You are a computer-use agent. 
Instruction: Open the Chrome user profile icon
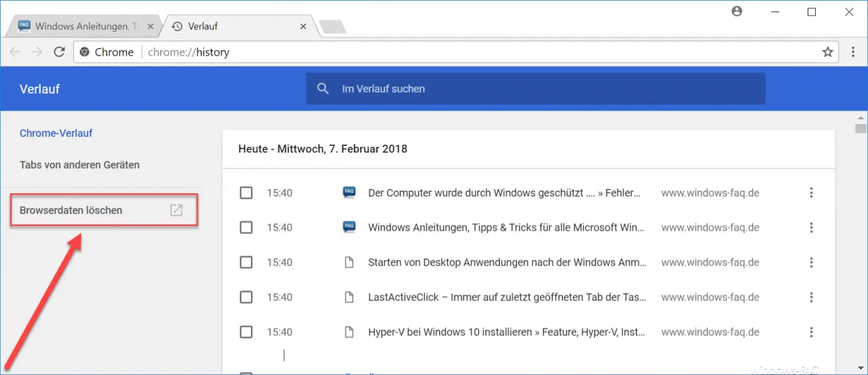tap(737, 12)
